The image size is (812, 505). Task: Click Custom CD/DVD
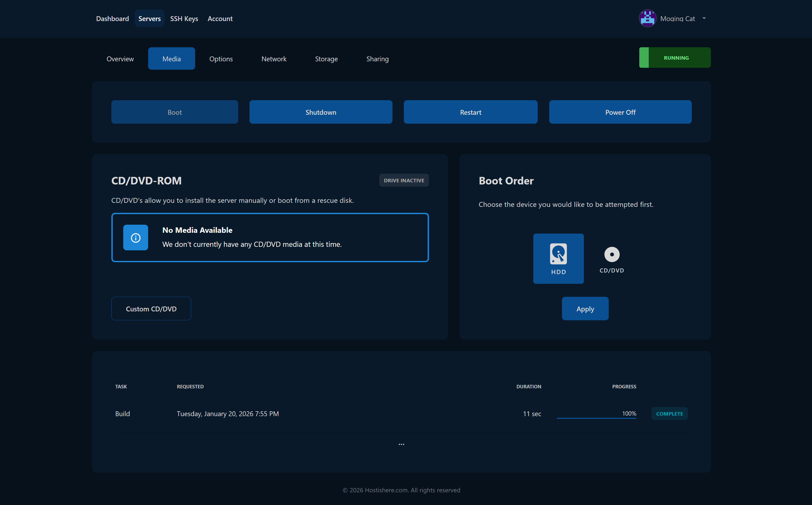[151, 308]
